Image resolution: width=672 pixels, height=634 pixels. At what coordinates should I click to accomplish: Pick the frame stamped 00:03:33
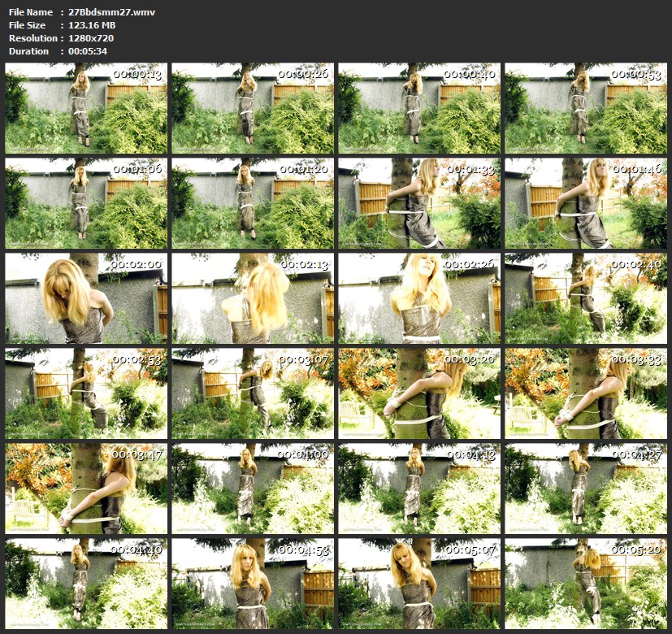coord(586,393)
